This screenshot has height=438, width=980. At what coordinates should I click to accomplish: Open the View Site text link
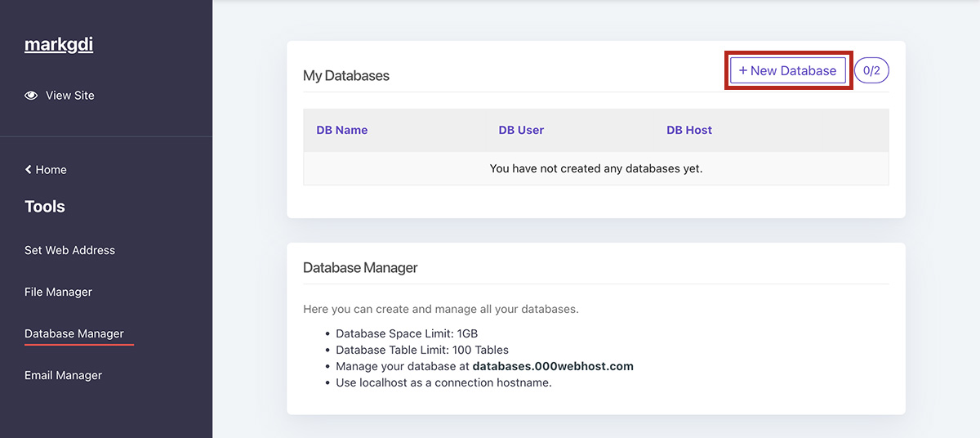tap(70, 96)
